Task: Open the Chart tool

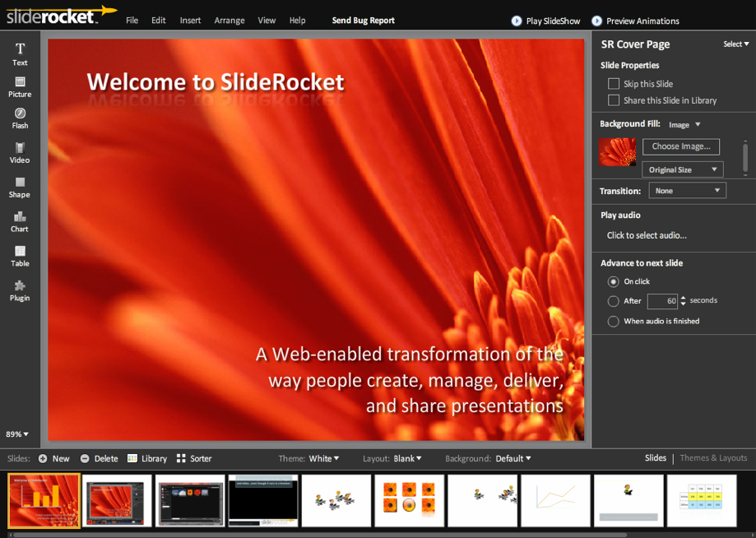Action: pos(20,221)
